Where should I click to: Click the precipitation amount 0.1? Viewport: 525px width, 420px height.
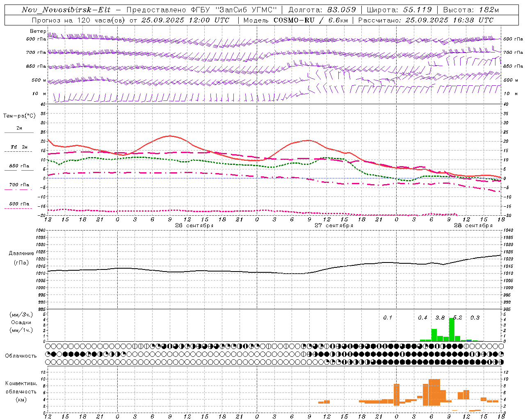coord(388,318)
